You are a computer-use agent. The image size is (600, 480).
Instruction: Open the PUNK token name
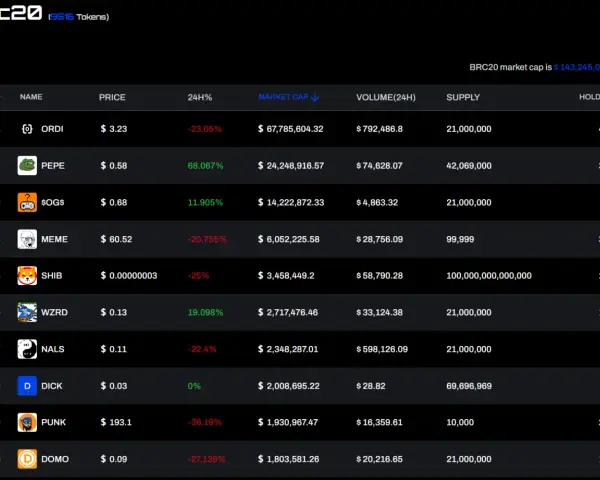(x=54, y=422)
